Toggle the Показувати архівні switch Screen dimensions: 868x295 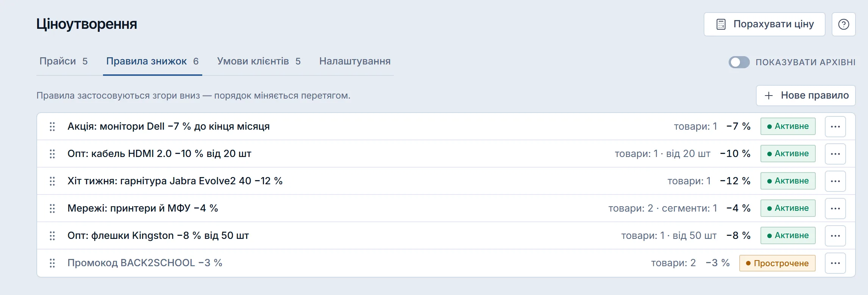739,62
